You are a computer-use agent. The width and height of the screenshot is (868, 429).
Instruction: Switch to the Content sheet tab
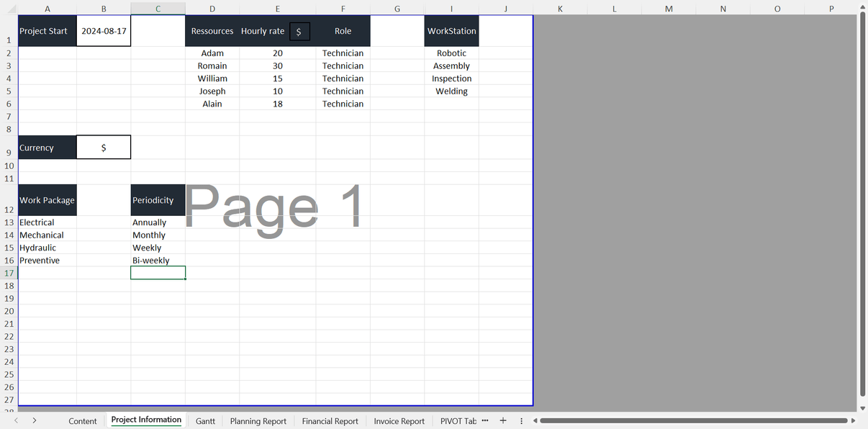(83, 421)
